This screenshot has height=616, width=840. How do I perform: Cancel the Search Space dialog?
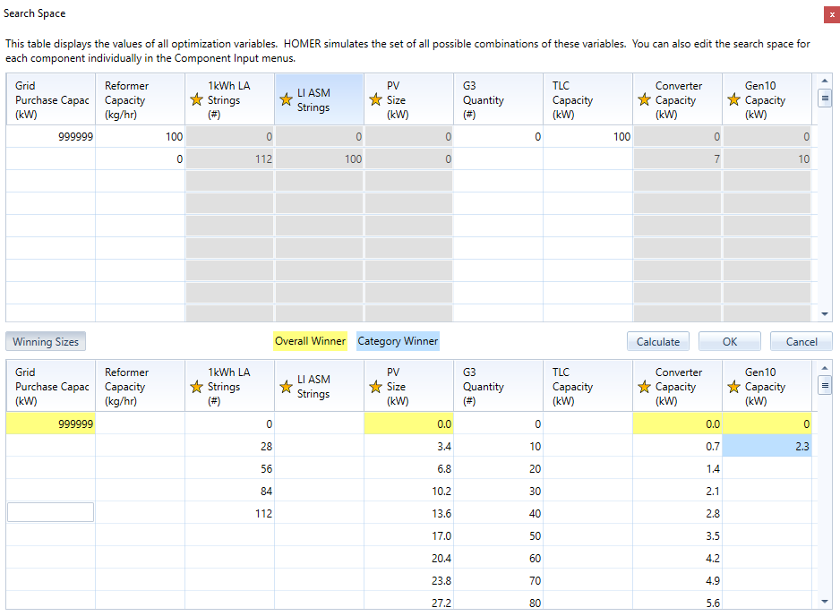(801, 341)
